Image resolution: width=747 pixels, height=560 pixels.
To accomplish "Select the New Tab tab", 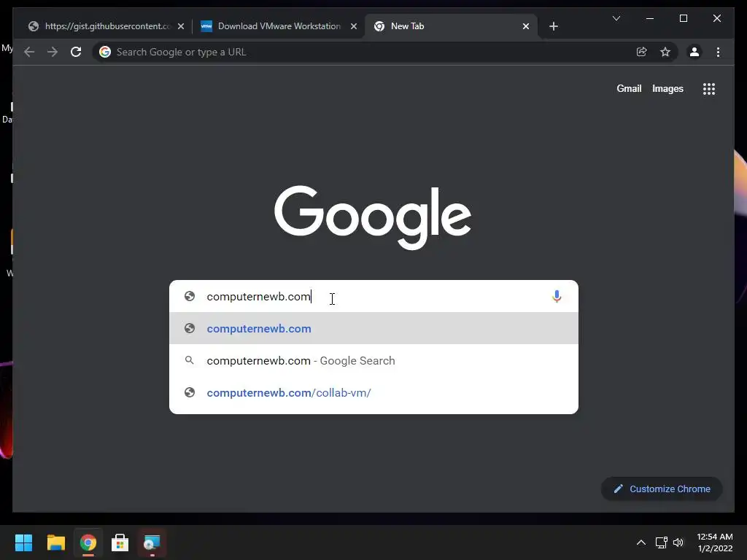I will (450, 26).
